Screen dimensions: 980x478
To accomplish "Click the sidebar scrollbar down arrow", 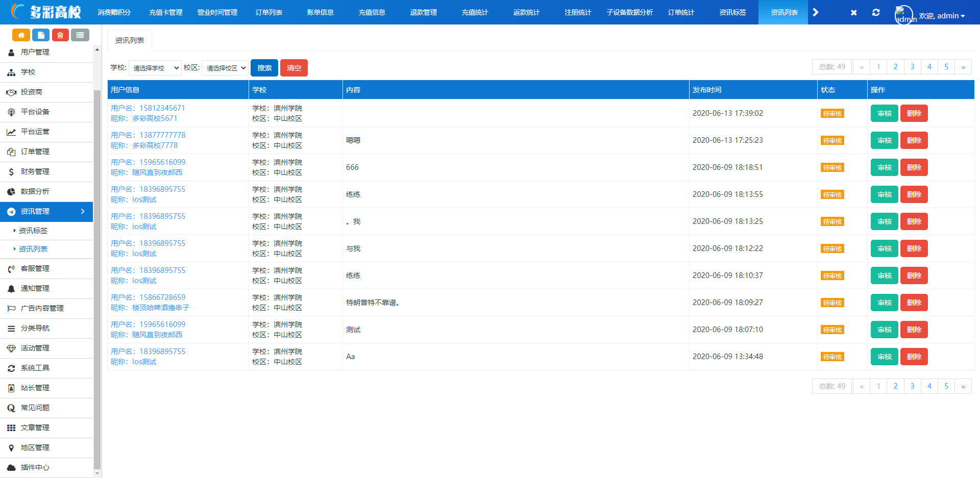I will coord(97,474).
